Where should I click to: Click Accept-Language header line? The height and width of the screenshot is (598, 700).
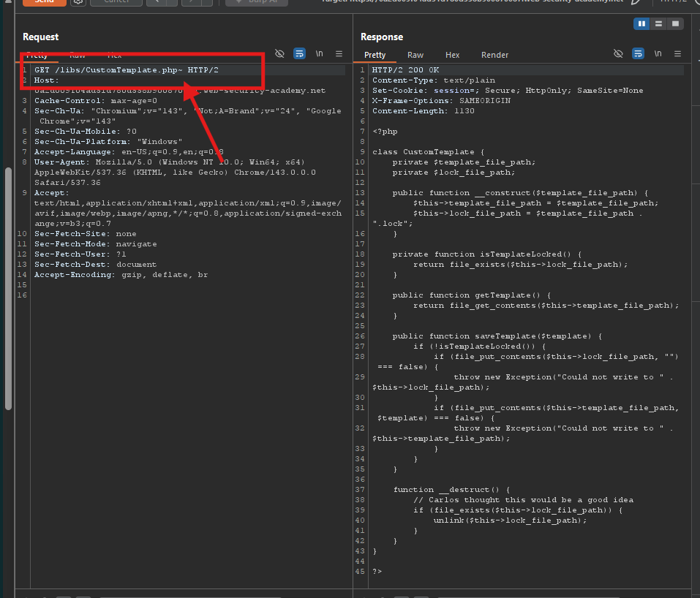coord(129,152)
